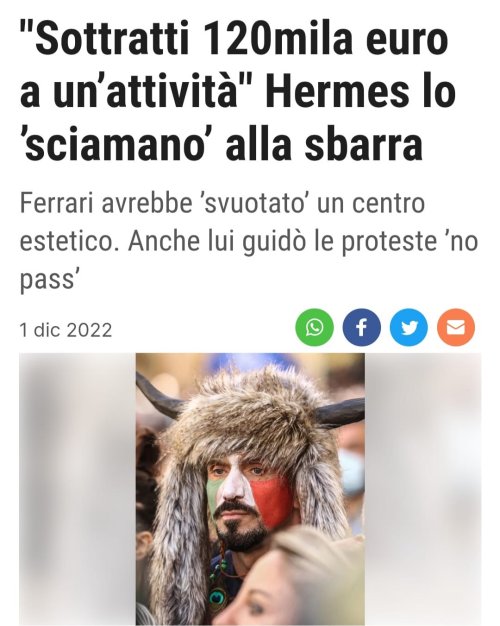Click the word 'estetico' in the subtitle

pyautogui.click(x=67, y=241)
